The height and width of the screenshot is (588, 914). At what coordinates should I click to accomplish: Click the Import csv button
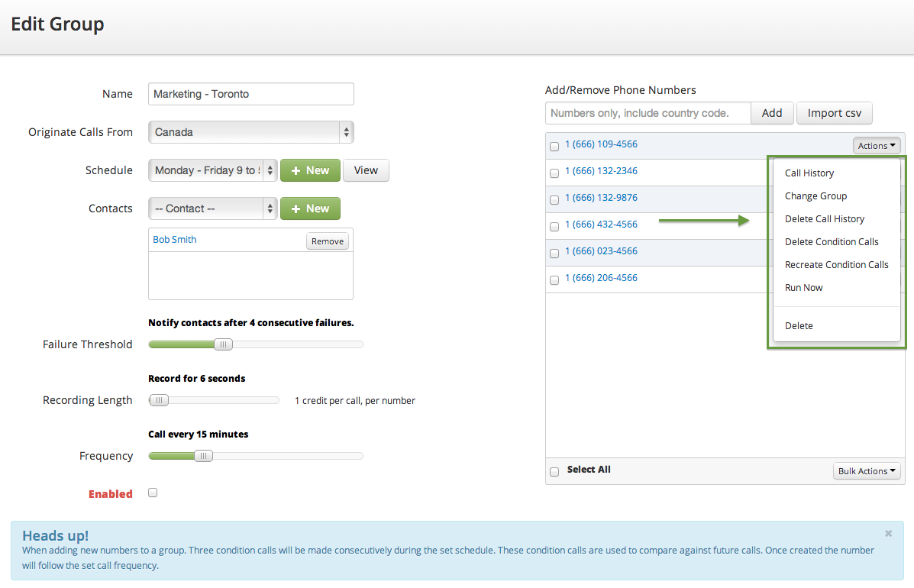point(834,113)
